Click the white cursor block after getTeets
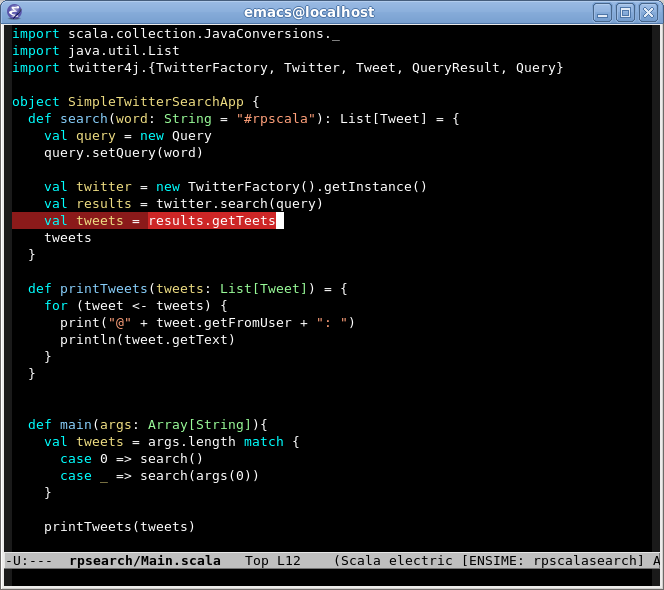Screen dimensions: 664x590 [x=280, y=221]
